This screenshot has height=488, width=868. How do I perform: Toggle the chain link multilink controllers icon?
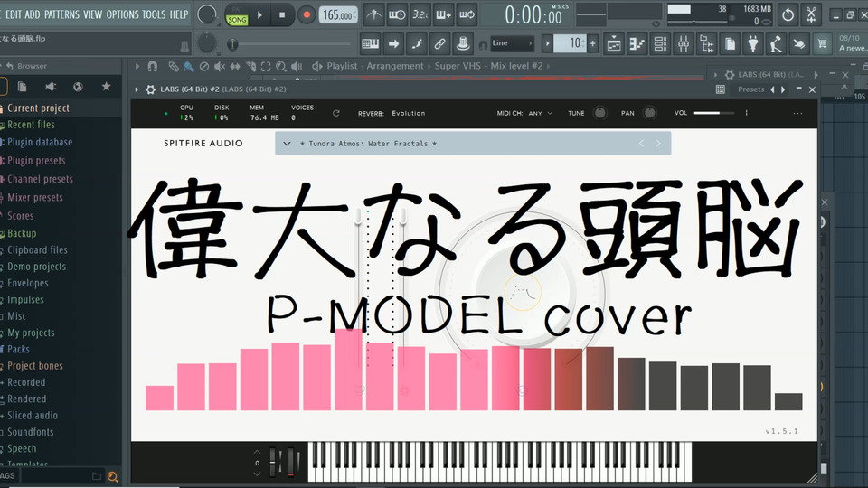[439, 43]
